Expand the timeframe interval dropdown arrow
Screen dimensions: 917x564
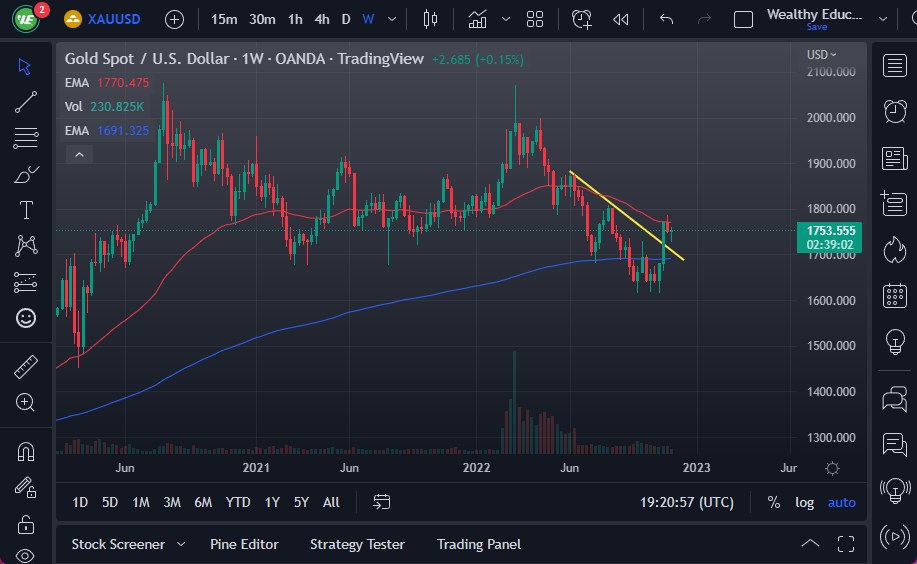click(x=392, y=19)
